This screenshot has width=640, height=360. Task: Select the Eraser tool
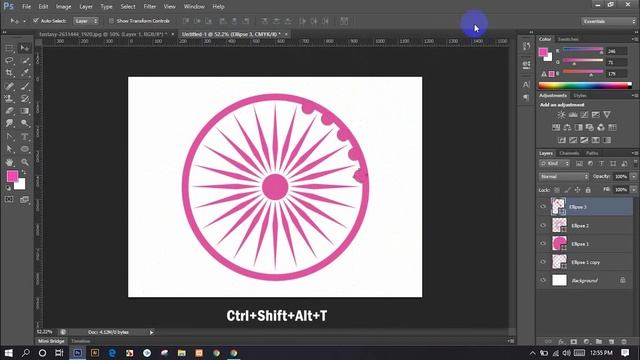coord(9,111)
